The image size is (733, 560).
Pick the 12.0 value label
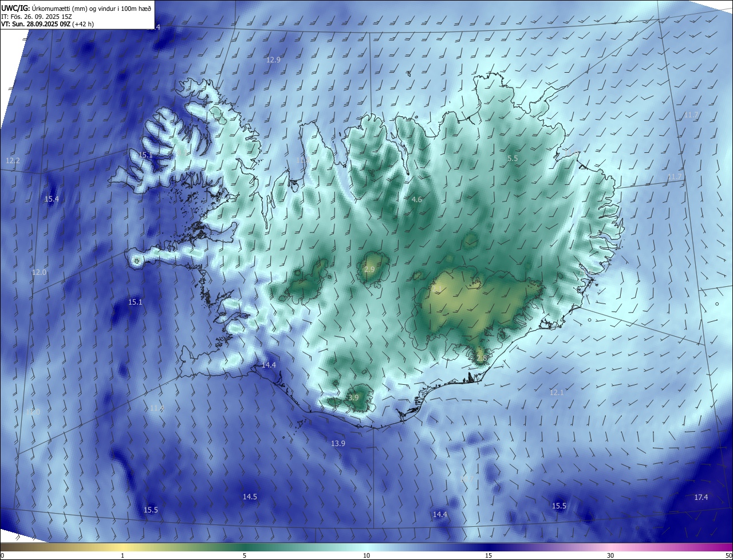(39, 273)
